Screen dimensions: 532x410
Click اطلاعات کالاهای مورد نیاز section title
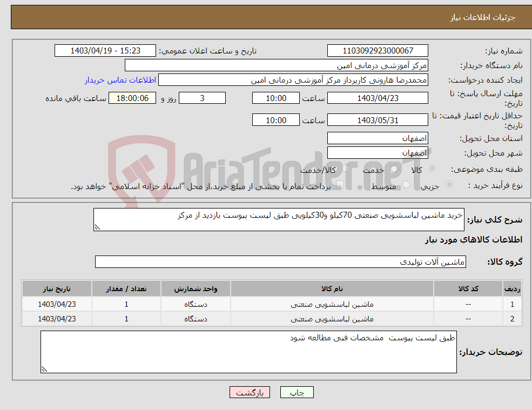474,240
